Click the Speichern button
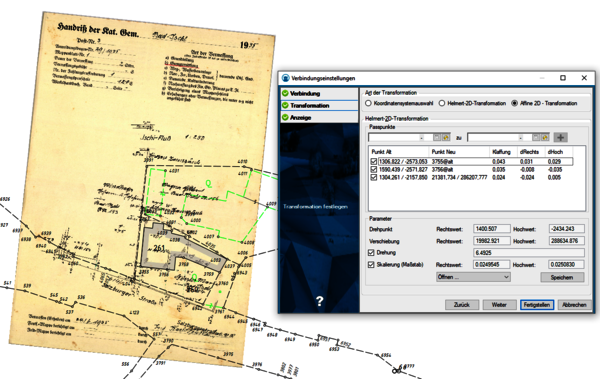The height and width of the screenshot is (379, 600). 562,277
